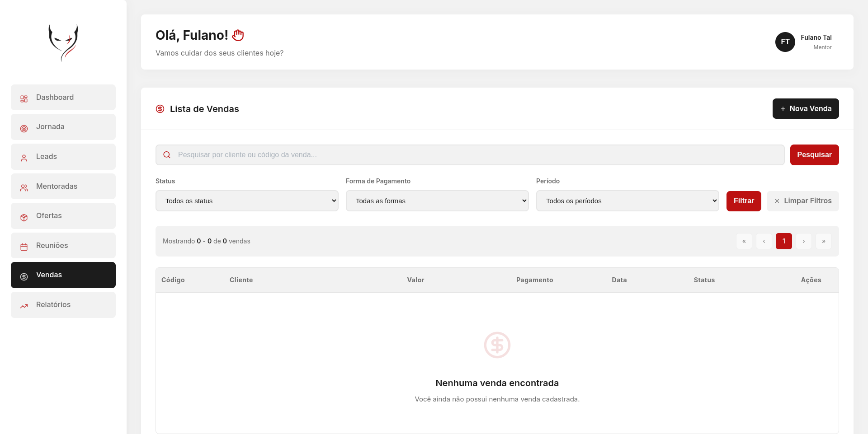
Task: Go to first page of results
Action: [x=744, y=241]
